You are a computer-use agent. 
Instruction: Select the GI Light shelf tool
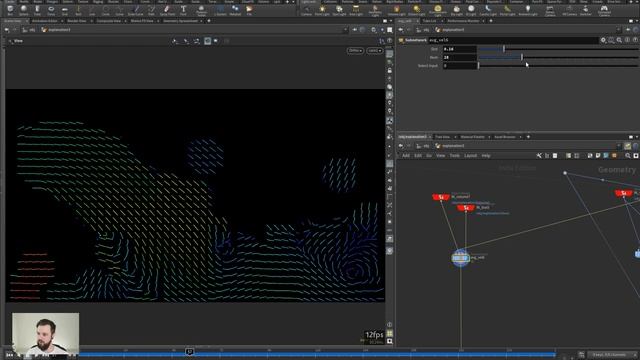coord(471,10)
